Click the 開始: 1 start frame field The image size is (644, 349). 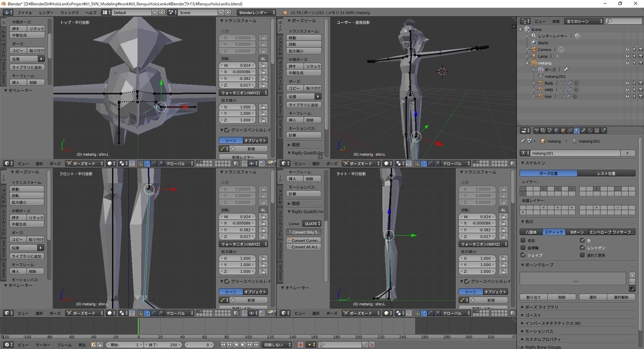pos(125,345)
